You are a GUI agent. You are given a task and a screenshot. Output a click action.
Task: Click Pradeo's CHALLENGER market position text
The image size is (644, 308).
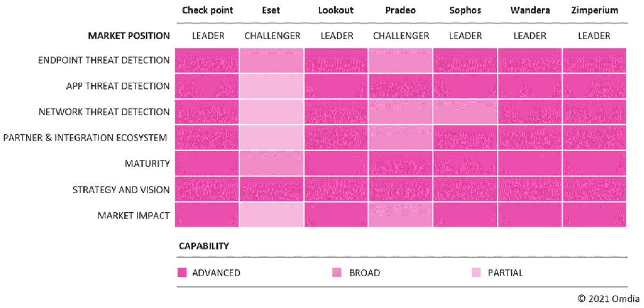401,36
